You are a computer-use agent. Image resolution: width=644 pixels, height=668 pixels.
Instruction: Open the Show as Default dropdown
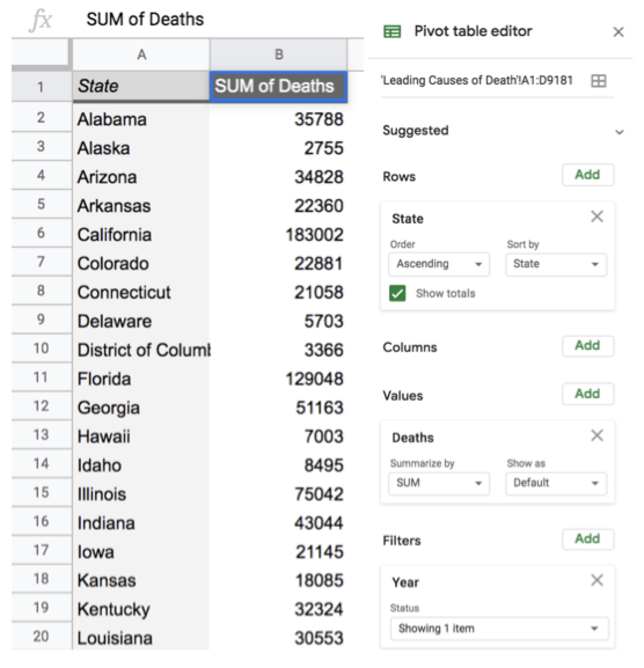[555, 483]
